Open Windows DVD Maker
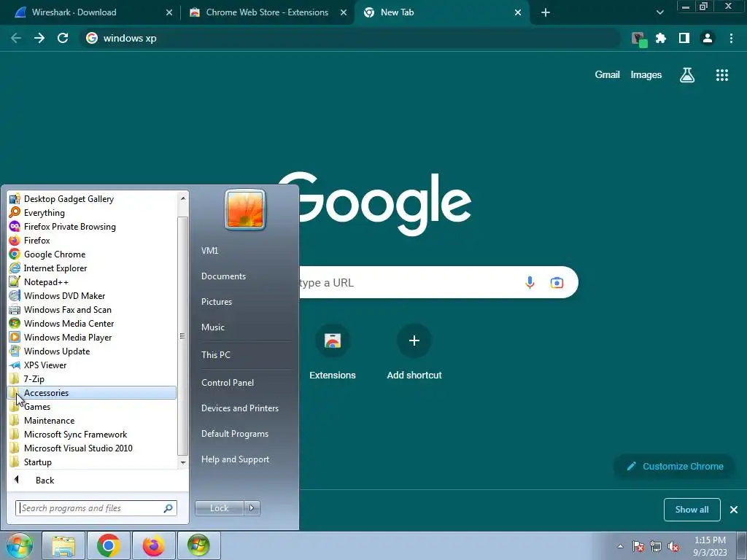 (92, 296)
